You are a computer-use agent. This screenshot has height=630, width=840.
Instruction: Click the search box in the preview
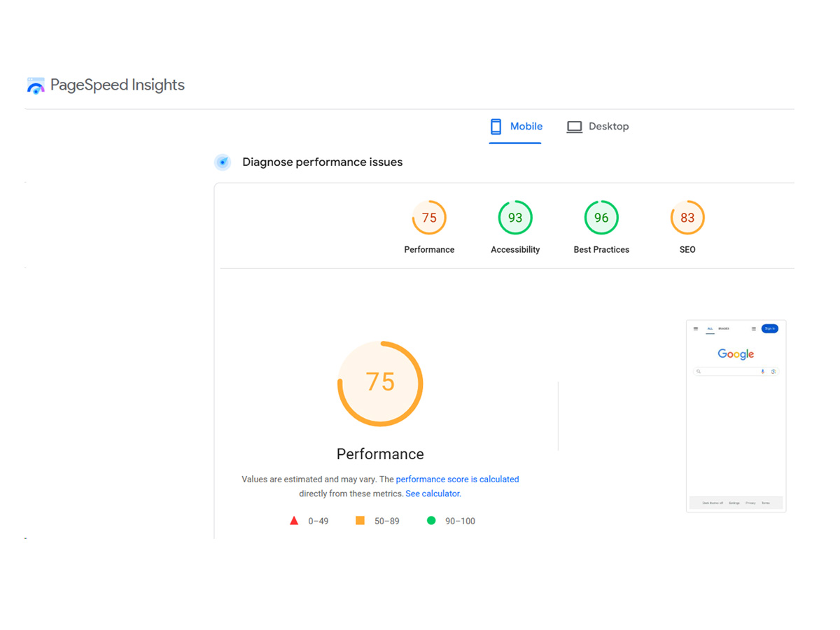click(736, 372)
